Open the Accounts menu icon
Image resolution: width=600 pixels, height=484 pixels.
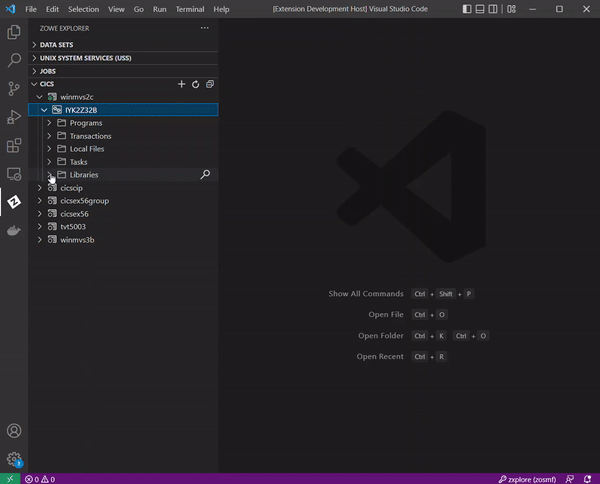pyautogui.click(x=14, y=430)
